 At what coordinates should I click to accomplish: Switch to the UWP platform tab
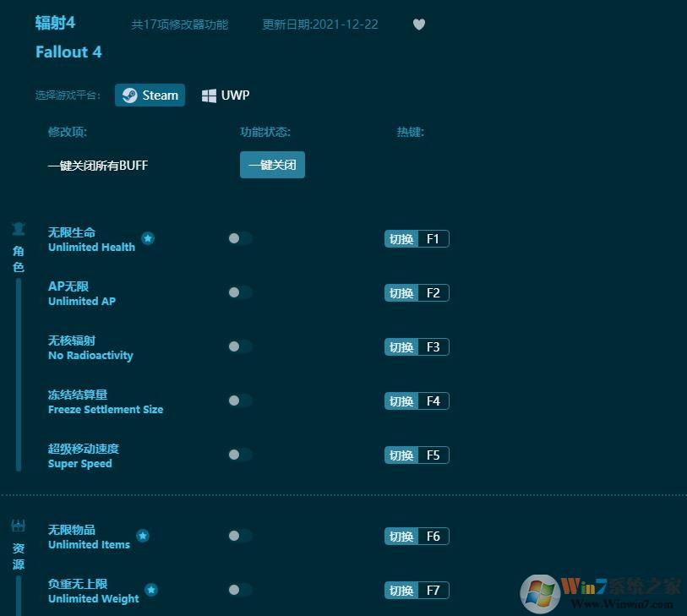click(x=225, y=95)
